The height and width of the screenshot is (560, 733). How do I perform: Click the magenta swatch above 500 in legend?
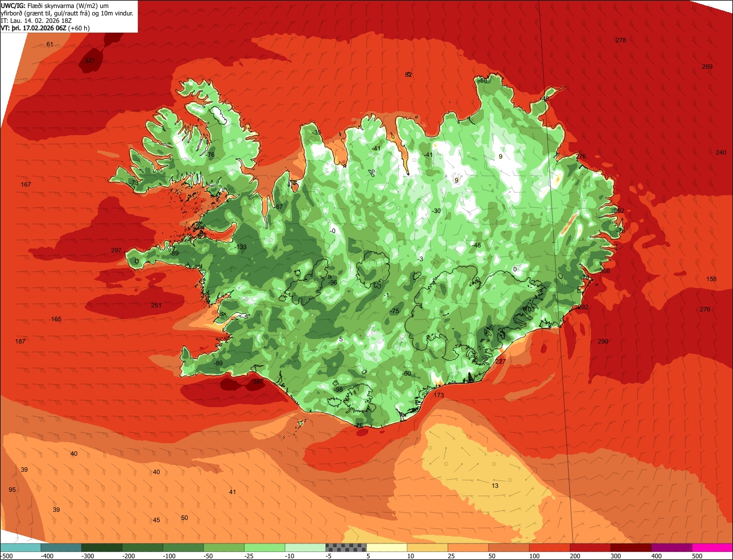pos(712,547)
